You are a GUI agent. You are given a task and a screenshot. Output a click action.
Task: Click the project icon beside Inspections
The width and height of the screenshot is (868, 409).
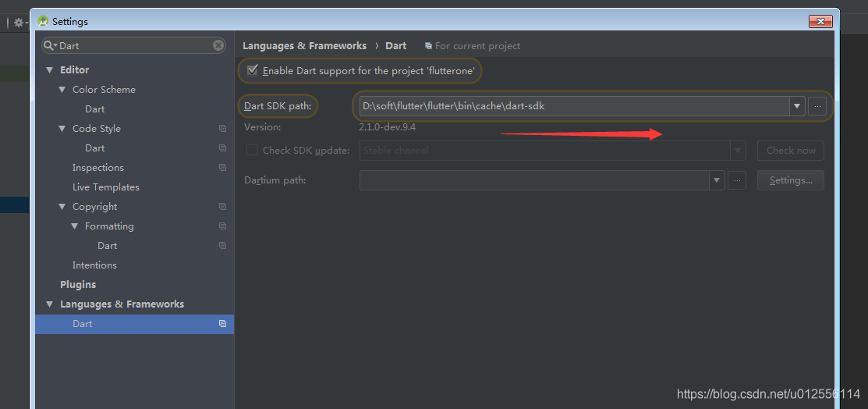(x=222, y=167)
